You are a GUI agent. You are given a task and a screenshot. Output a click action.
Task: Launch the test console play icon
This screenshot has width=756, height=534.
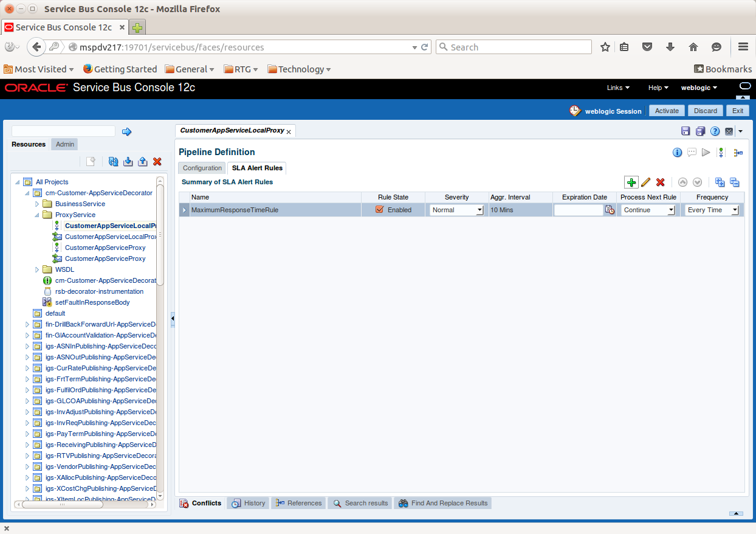click(x=706, y=153)
